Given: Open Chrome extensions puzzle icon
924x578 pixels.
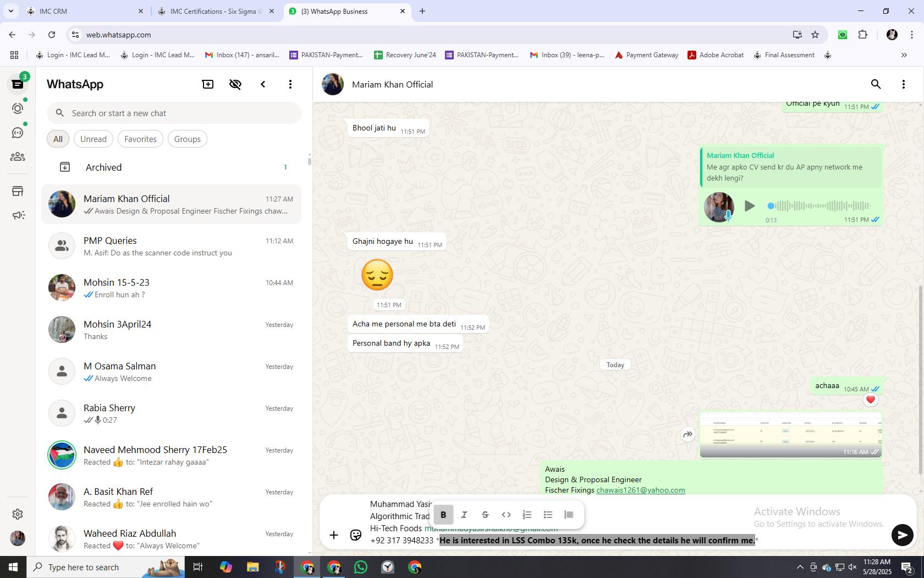Looking at the screenshot, I should pyautogui.click(x=862, y=35).
